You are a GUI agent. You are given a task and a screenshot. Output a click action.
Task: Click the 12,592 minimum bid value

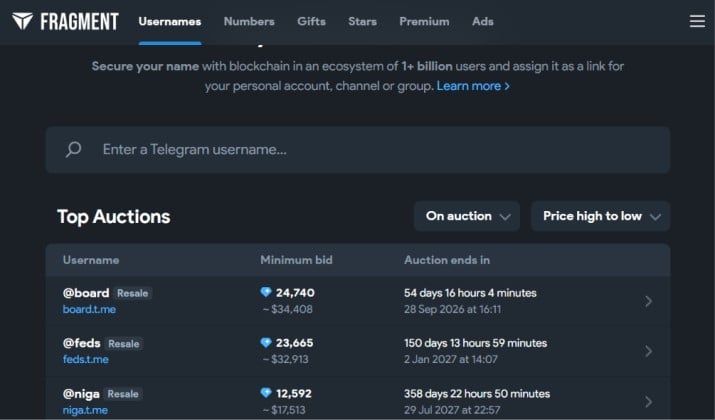coord(294,394)
